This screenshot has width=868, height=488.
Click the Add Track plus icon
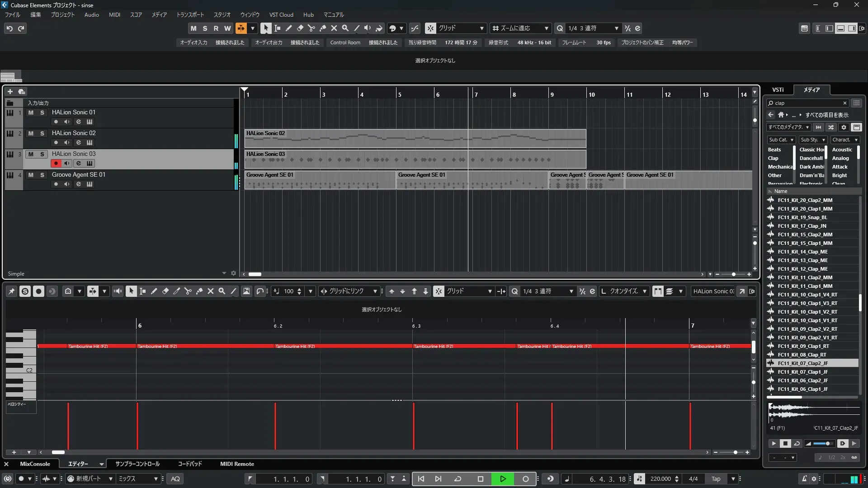10,91
